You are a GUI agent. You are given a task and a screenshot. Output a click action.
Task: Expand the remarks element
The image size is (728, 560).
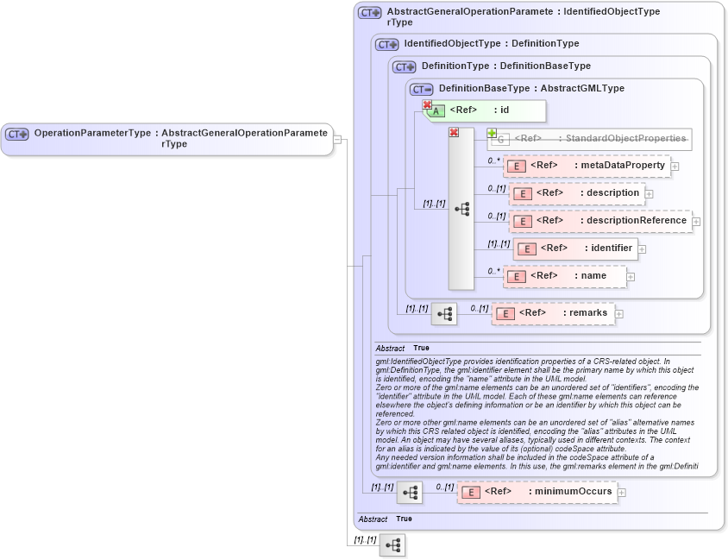[619, 314]
